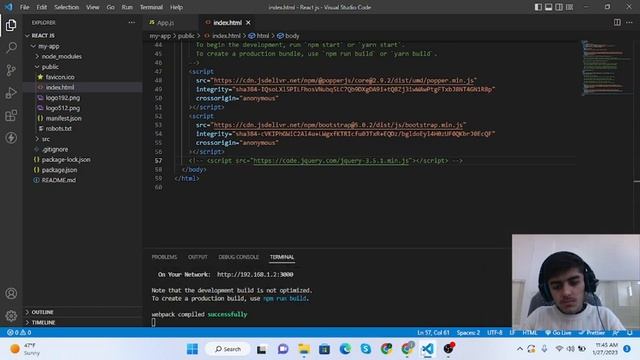Open package-lock.json file
The height and width of the screenshot is (360, 640).
[x=66, y=160]
